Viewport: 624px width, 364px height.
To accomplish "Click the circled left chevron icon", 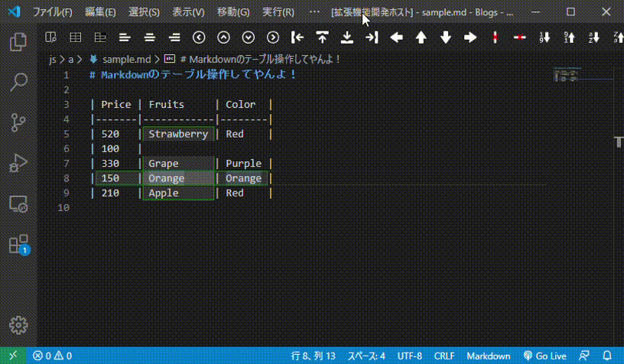I will [199, 37].
